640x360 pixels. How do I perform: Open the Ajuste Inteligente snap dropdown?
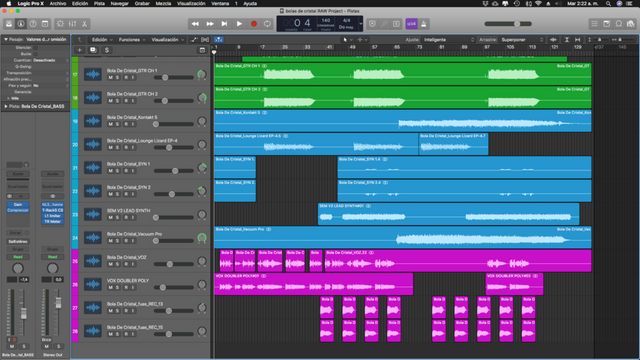448,40
